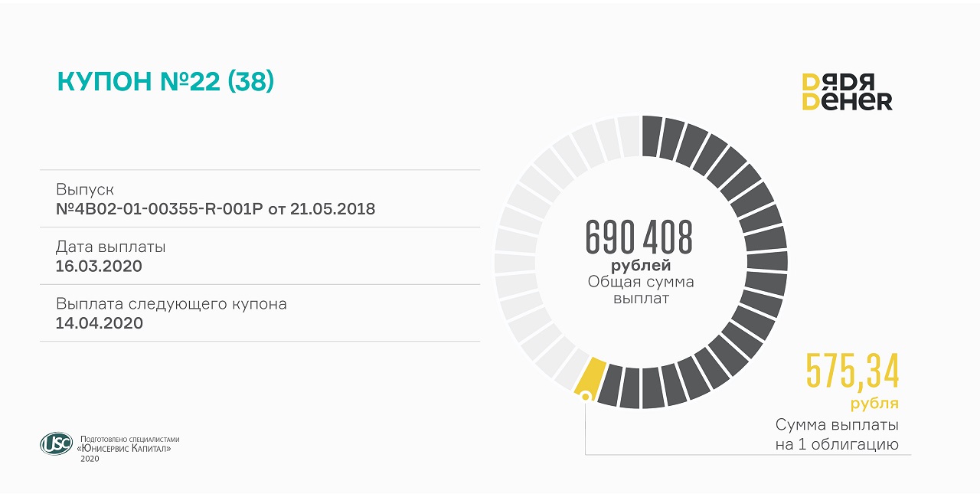Click the Сумма выплаты на 1 облигацию caption
The width and height of the screenshot is (980, 494).
[836, 434]
